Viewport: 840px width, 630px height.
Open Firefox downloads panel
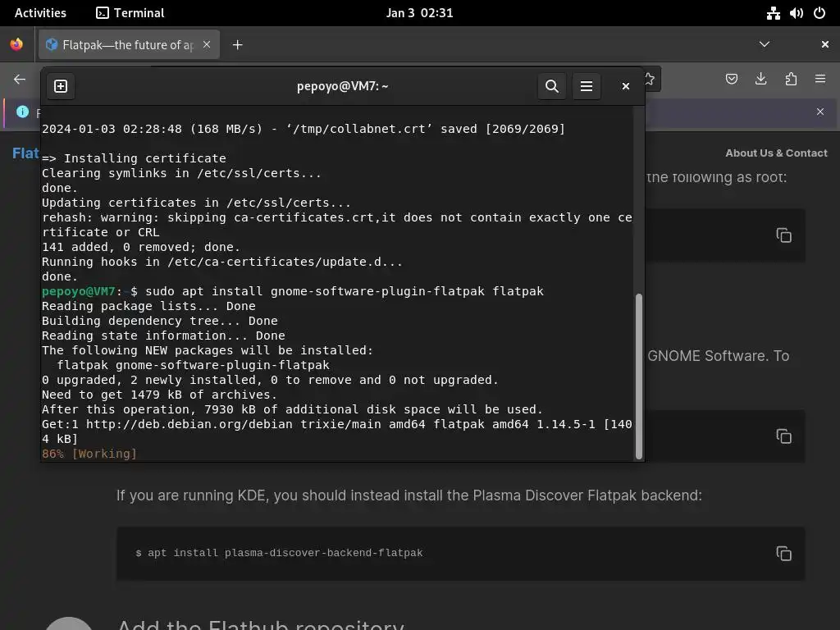(760, 80)
